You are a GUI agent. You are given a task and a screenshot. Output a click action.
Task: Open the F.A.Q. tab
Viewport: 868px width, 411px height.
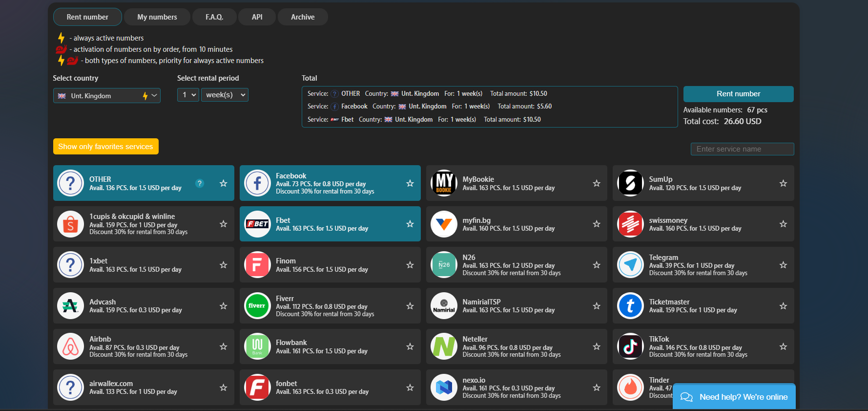point(214,17)
